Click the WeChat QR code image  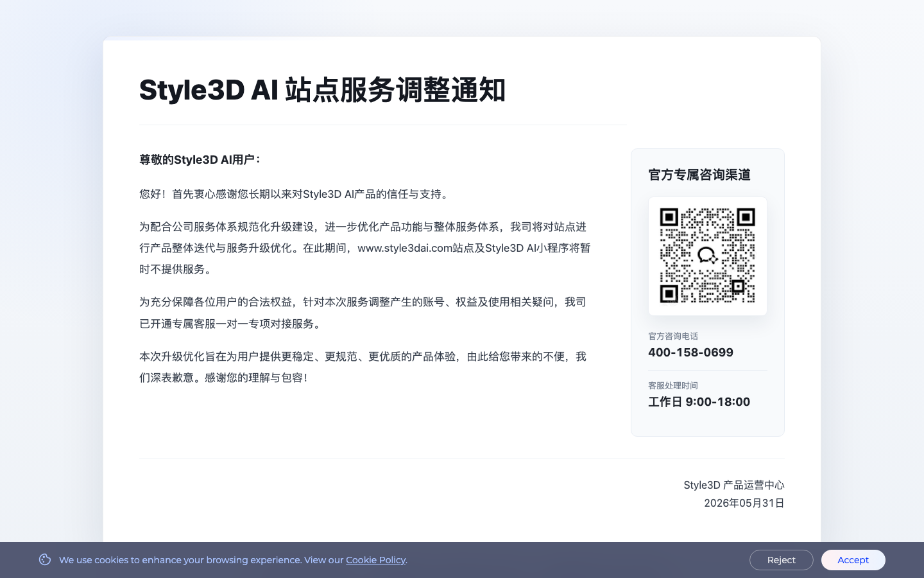click(x=707, y=256)
